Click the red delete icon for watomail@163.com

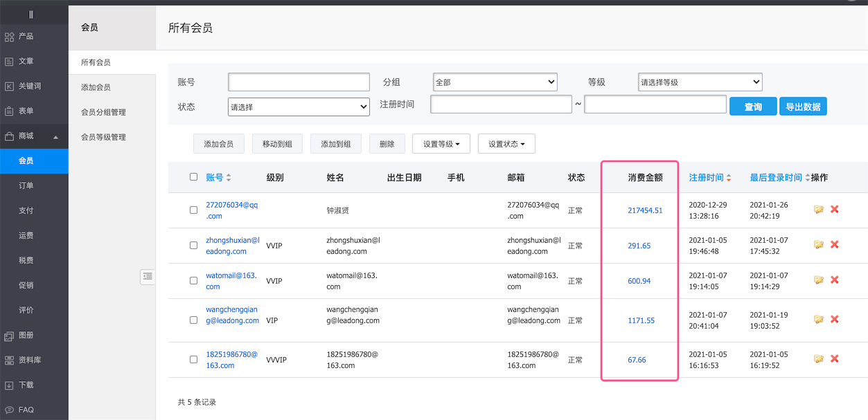[x=835, y=280]
